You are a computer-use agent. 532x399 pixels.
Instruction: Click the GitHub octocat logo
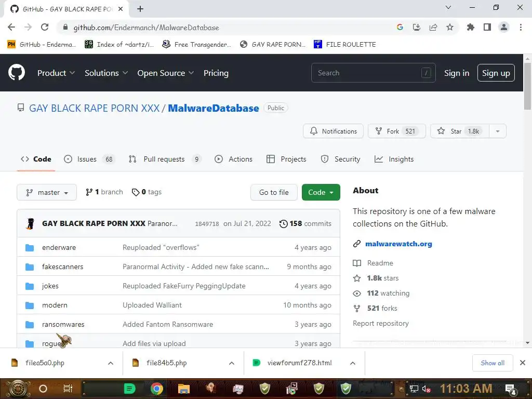pyautogui.click(x=16, y=72)
